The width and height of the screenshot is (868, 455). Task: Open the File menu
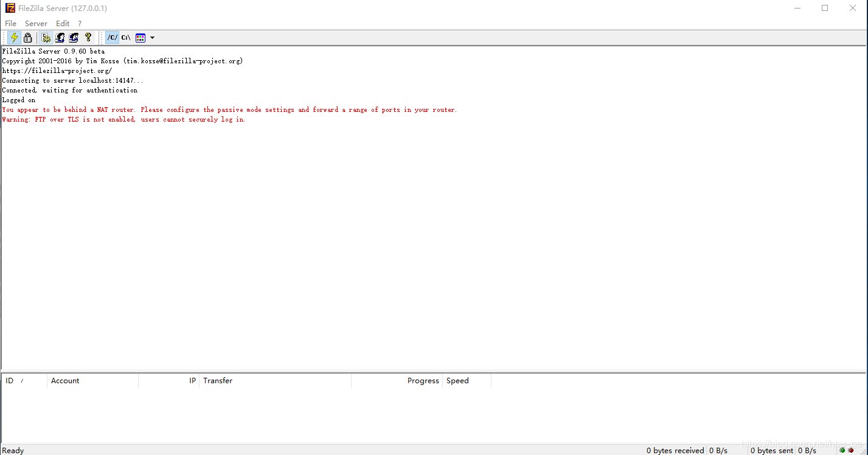pos(11,23)
